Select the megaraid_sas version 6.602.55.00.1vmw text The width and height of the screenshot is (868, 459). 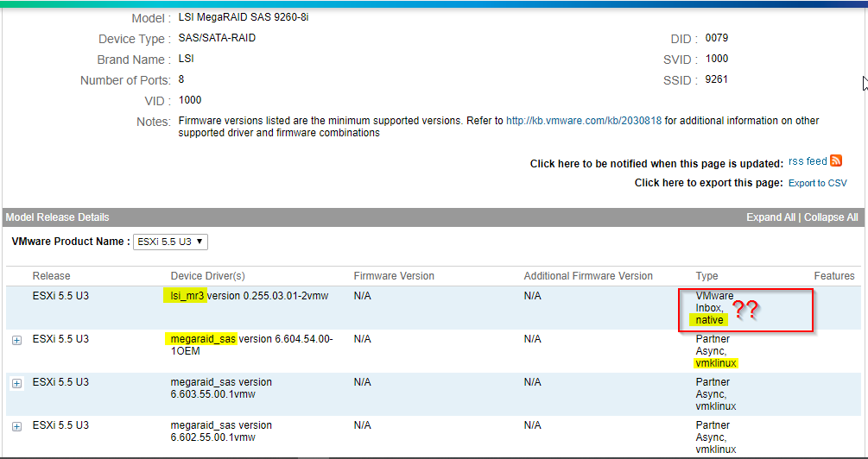coord(221,431)
